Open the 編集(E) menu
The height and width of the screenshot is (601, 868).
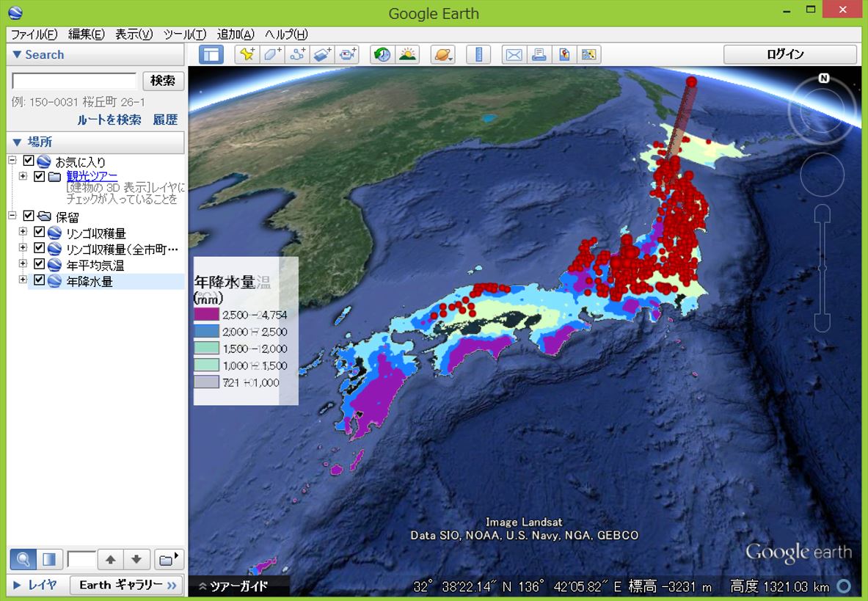point(87,34)
